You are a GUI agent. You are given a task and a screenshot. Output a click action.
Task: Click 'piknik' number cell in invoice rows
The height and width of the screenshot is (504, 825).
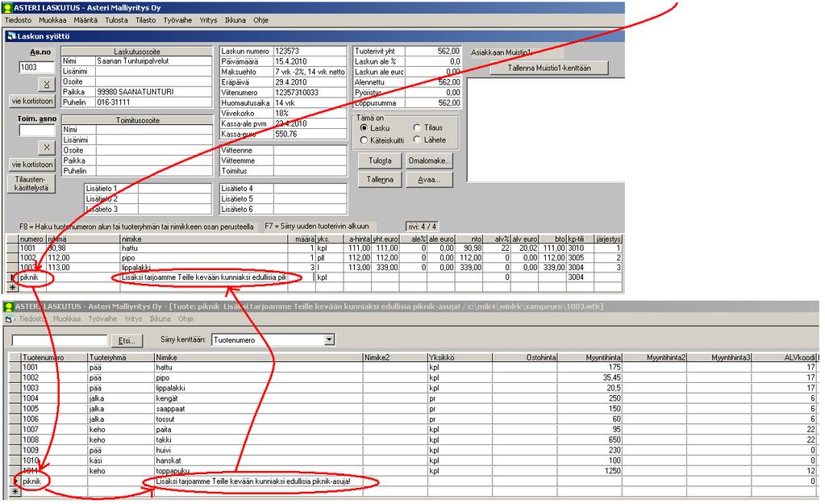pyautogui.click(x=32, y=277)
